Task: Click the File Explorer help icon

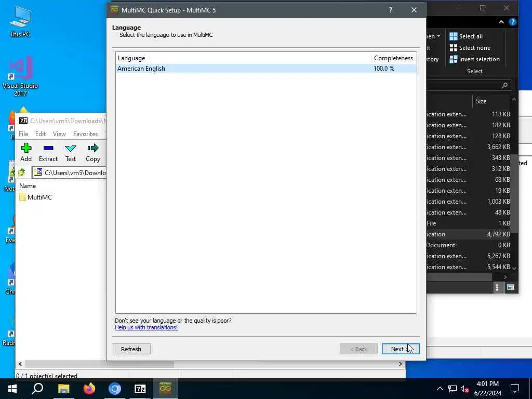Action: (513, 22)
